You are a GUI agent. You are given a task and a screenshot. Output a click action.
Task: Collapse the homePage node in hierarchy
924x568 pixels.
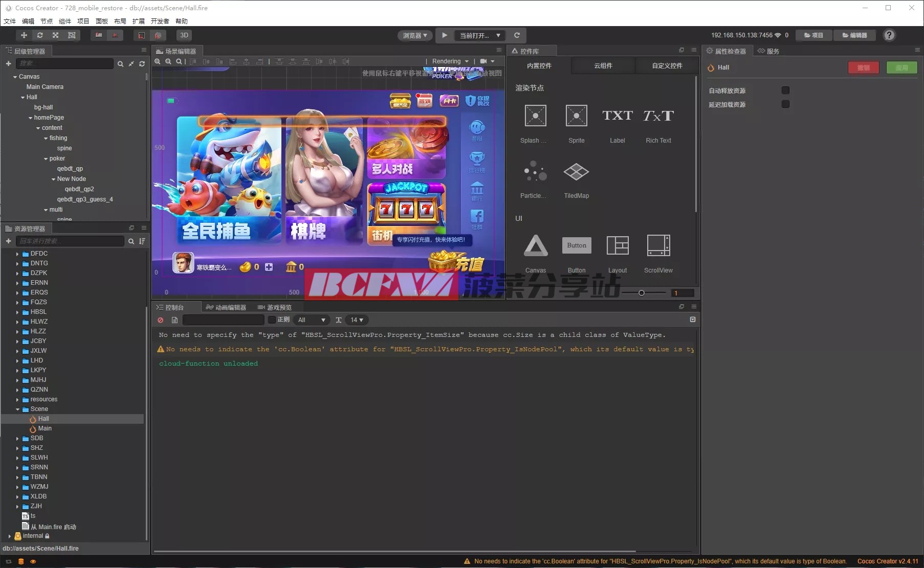tap(30, 118)
